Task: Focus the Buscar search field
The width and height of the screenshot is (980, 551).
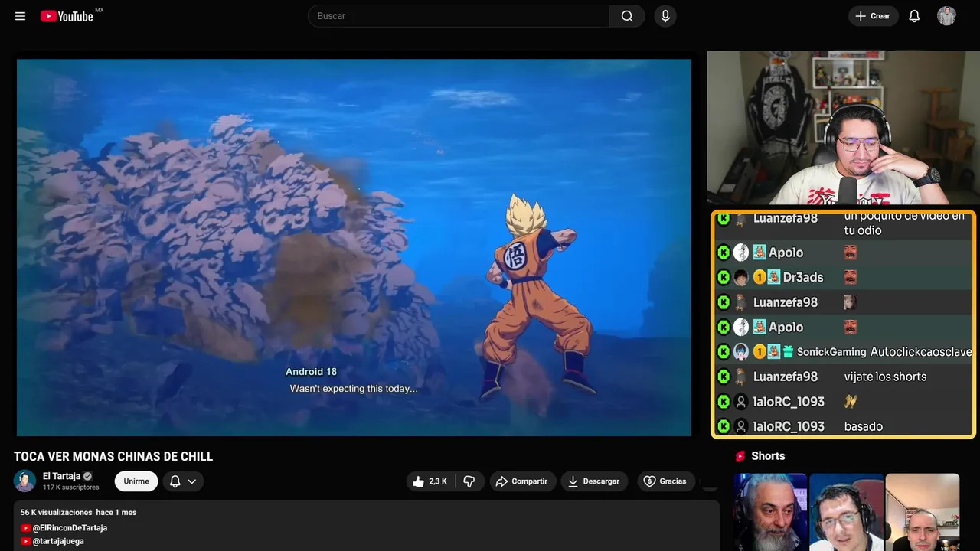Action: pyautogui.click(x=459, y=16)
